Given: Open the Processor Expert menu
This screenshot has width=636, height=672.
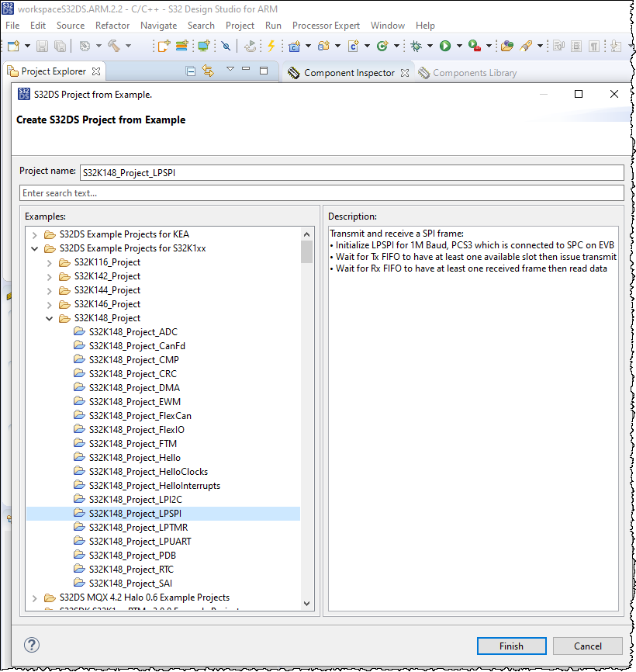Looking at the screenshot, I should point(326,26).
